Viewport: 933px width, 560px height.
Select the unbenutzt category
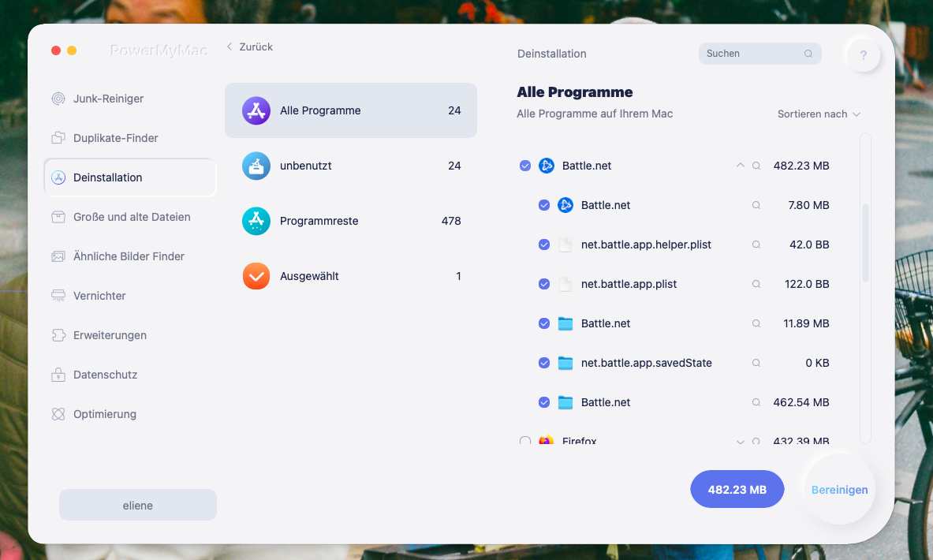point(350,166)
